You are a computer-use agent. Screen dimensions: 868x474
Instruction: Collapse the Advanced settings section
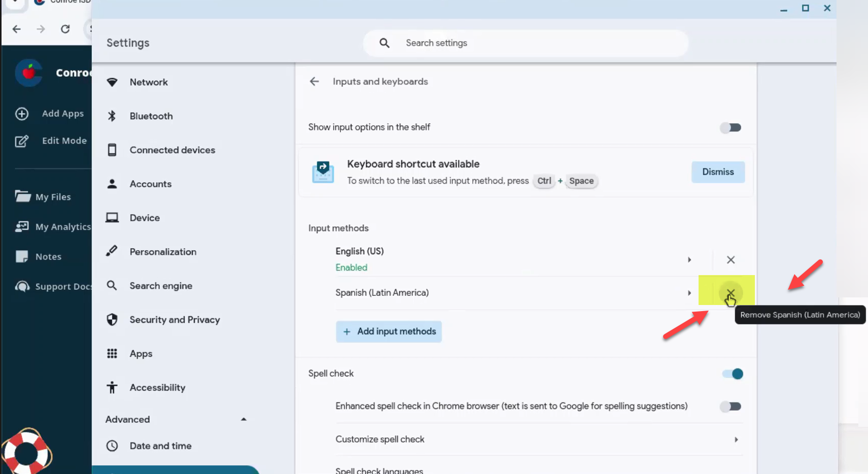pos(244,419)
